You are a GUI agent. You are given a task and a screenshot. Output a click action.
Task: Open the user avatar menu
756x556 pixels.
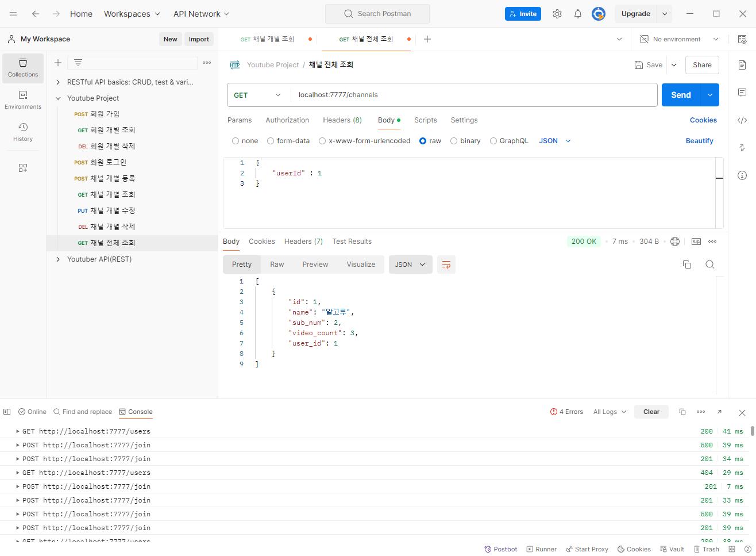coord(599,14)
